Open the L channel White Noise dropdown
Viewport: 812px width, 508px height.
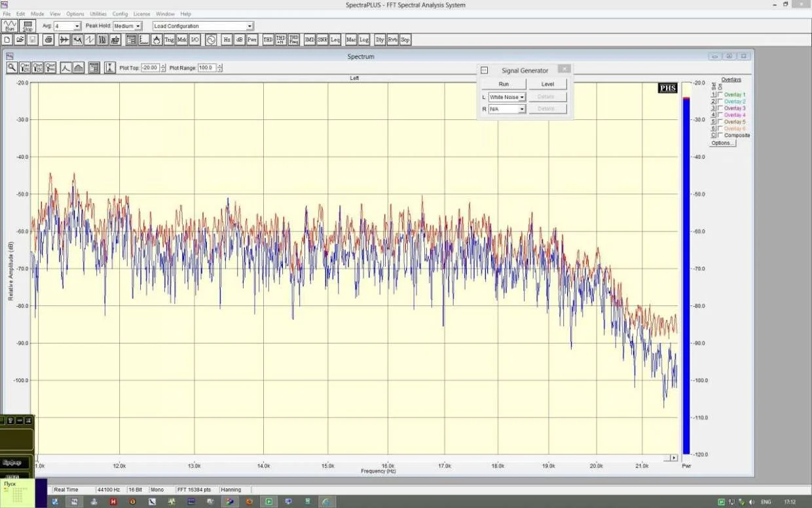[507, 97]
